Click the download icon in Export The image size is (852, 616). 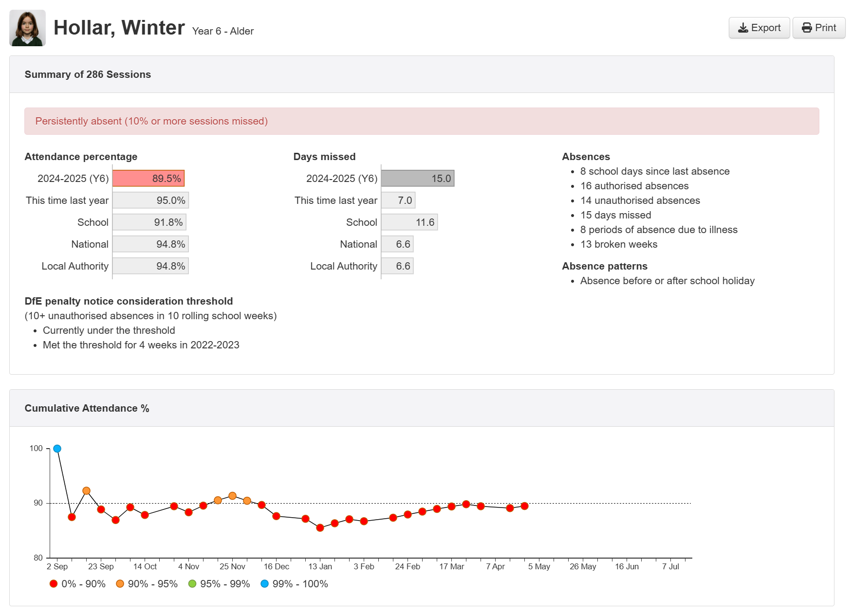click(743, 28)
